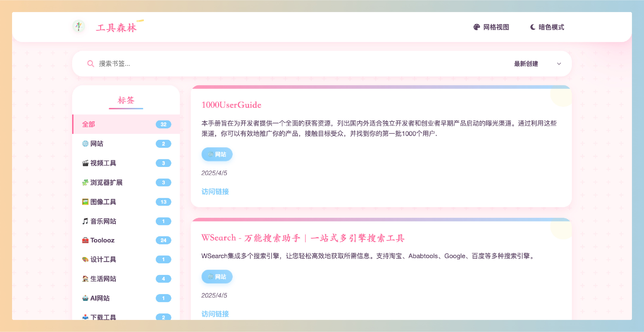Click the 网站 tag pill on the WSearch card
644x332 pixels.
point(217,277)
